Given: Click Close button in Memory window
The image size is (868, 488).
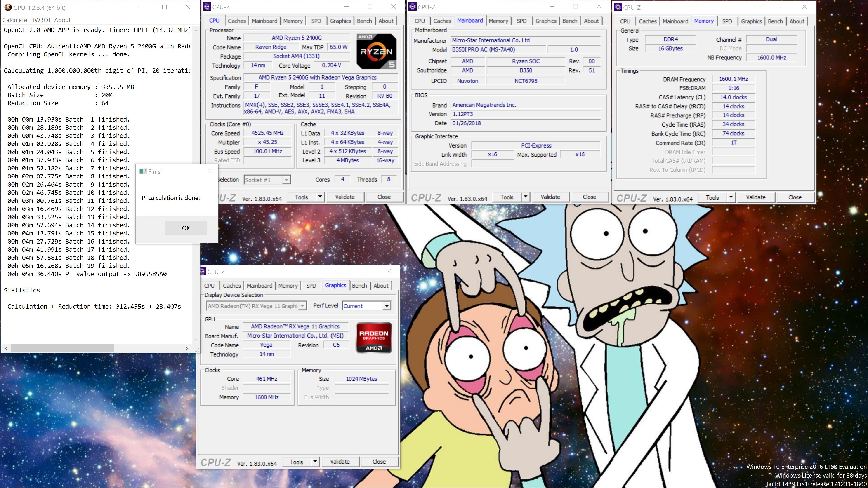Looking at the screenshot, I should [795, 197].
